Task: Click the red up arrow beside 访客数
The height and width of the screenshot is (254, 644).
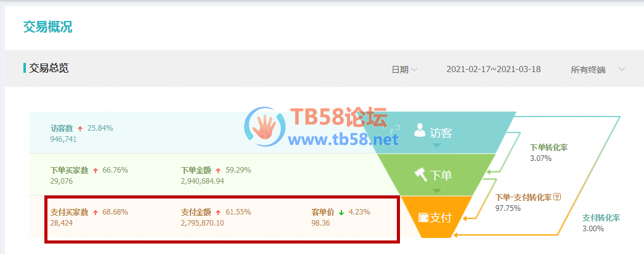Action: pyautogui.click(x=81, y=129)
